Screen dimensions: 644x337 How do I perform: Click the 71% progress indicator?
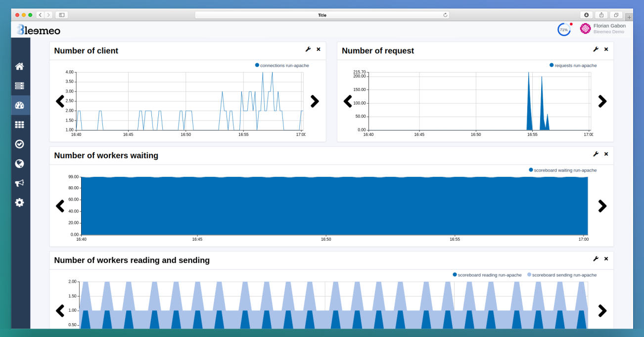point(563,29)
